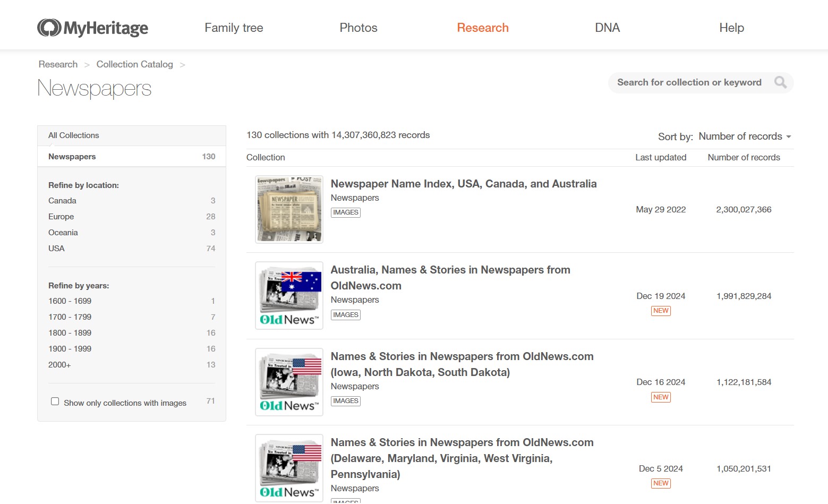Screen dimensions: 828x504
Task: Enable Show only collections with images
Action: [x=55, y=402]
